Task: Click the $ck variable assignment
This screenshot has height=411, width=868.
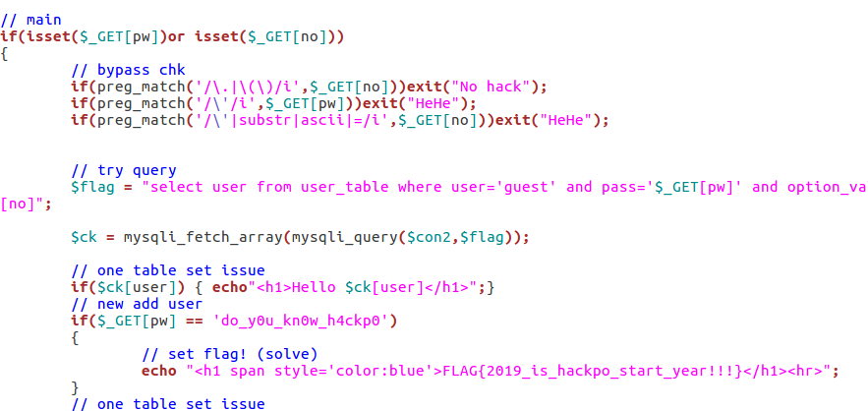Action: (85, 237)
